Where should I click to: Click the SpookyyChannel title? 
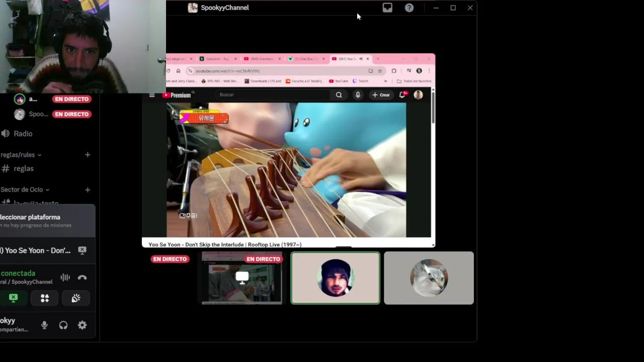[225, 8]
